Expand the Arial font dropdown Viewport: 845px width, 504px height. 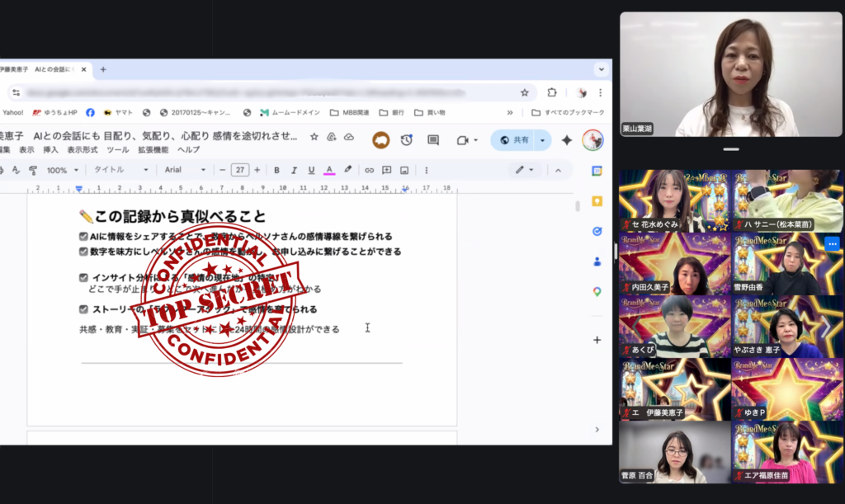point(185,170)
